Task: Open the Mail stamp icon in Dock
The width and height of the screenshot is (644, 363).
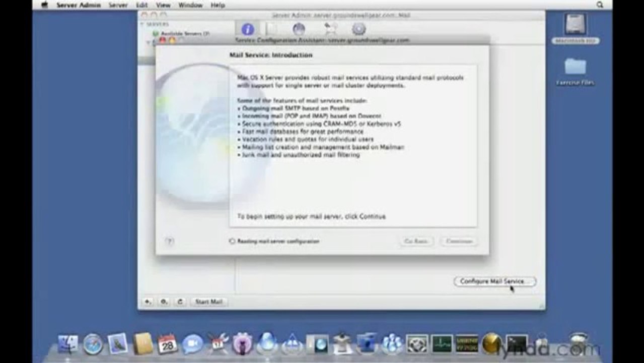Action: [117, 344]
